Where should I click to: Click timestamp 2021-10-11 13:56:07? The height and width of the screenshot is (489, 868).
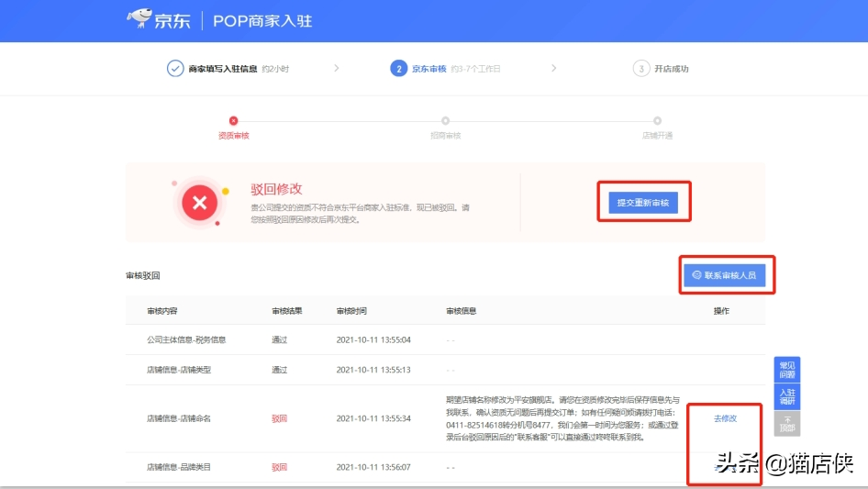[x=373, y=467]
